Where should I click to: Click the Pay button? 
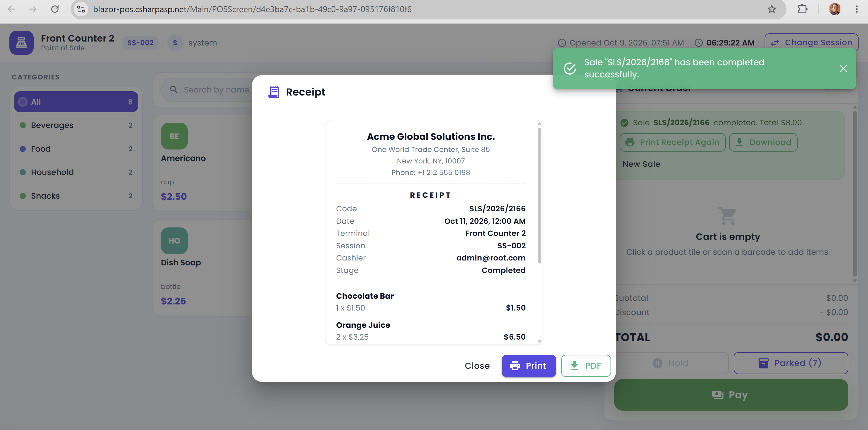[731, 395]
